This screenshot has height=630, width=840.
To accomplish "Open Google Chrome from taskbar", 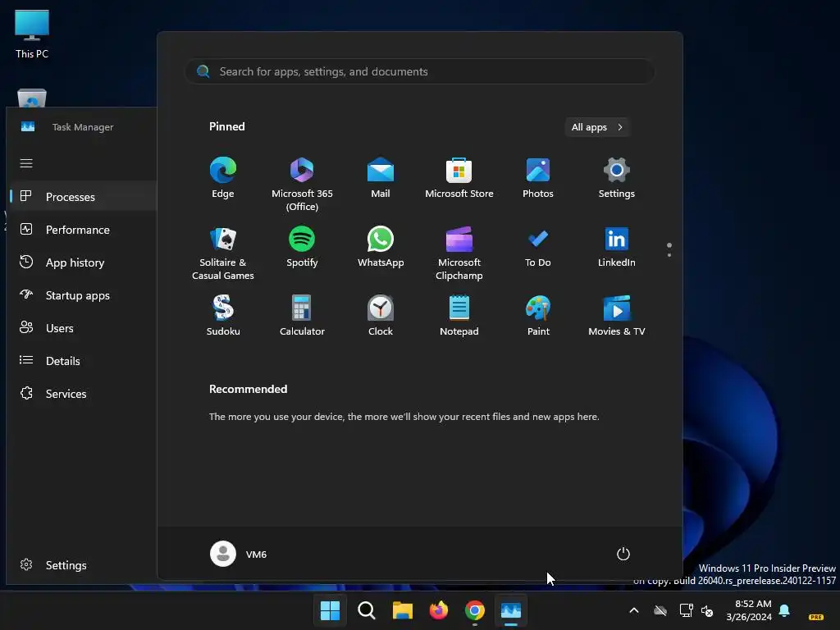I will point(475,610).
